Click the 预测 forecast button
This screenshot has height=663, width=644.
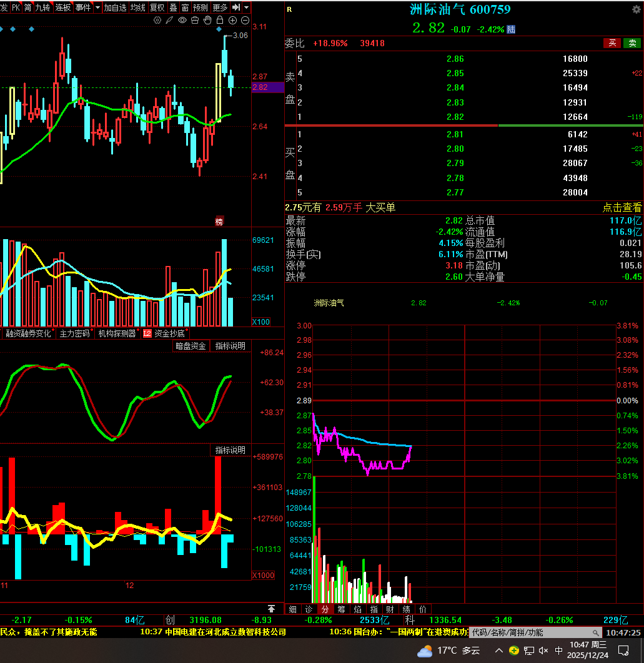click(x=201, y=7)
